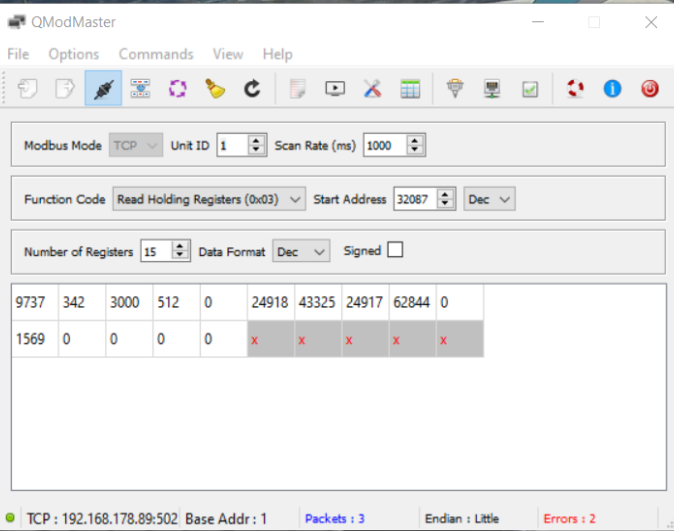Select the register cell 24917

366,302
